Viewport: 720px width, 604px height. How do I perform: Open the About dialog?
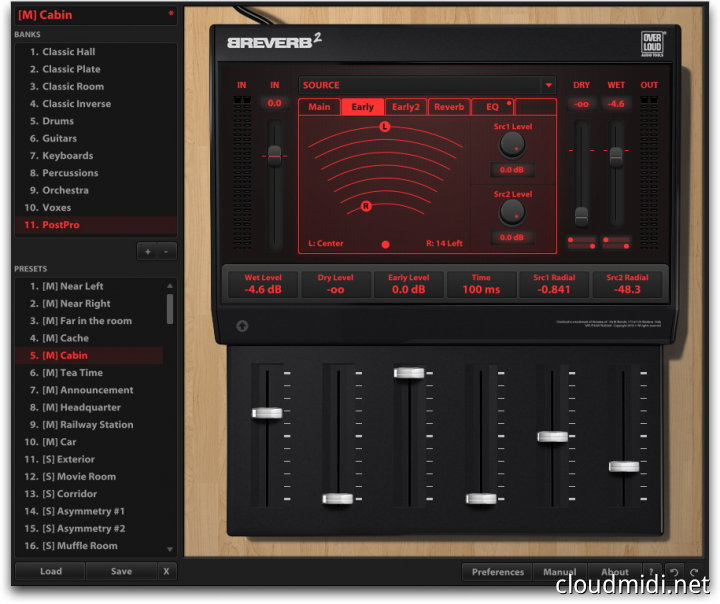point(615,572)
